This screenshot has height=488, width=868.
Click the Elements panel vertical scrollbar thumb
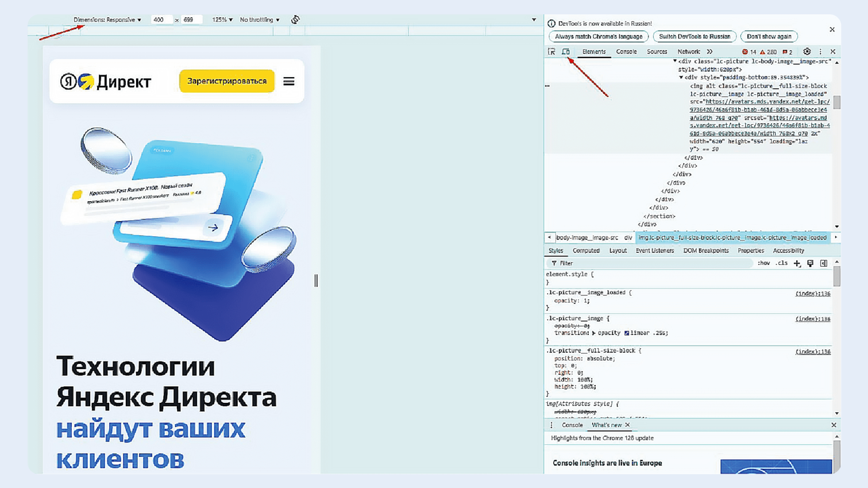point(837,102)
